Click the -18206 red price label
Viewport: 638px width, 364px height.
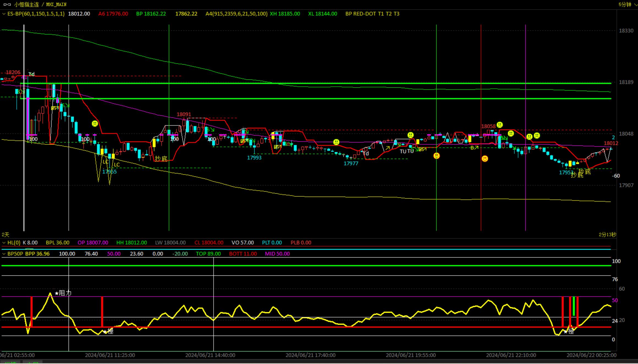pos(12,72)
